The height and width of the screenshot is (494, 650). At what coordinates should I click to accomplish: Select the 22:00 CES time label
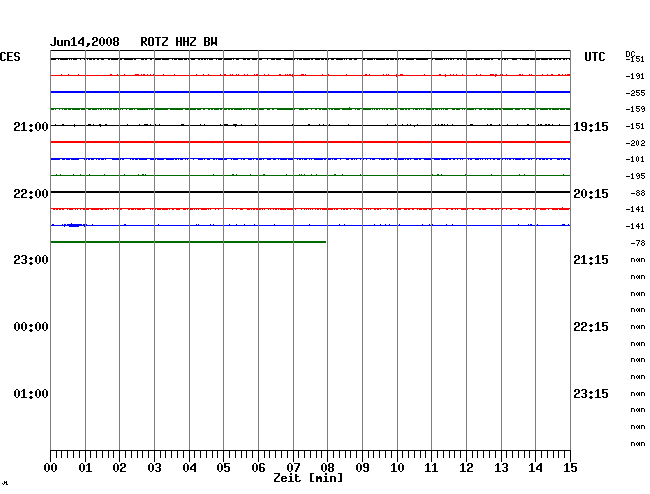(31, 194)
